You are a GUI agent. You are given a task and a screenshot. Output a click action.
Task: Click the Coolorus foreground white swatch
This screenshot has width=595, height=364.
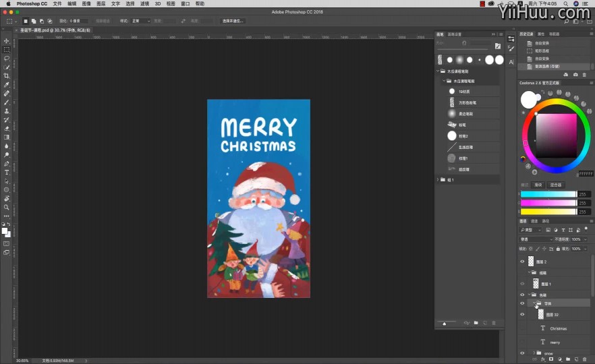[x=528, y=100]
